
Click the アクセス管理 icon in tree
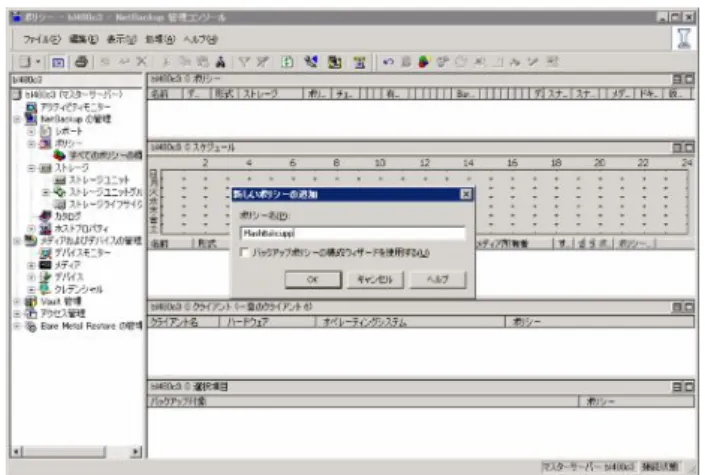pos(31,314)
